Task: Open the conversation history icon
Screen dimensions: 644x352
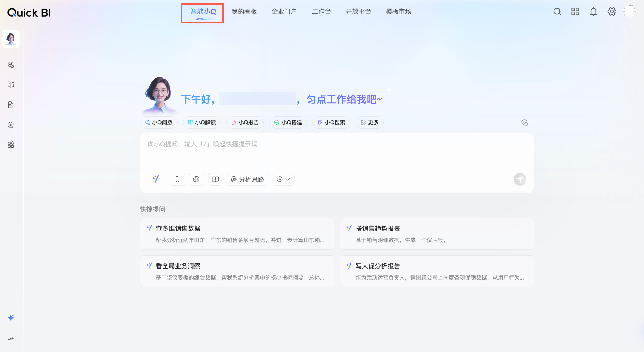Action: pyautogui.click(x=525, y=123)
